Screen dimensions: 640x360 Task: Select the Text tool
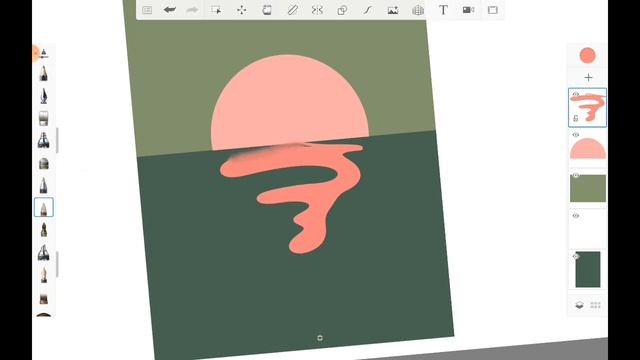[443, 10]
